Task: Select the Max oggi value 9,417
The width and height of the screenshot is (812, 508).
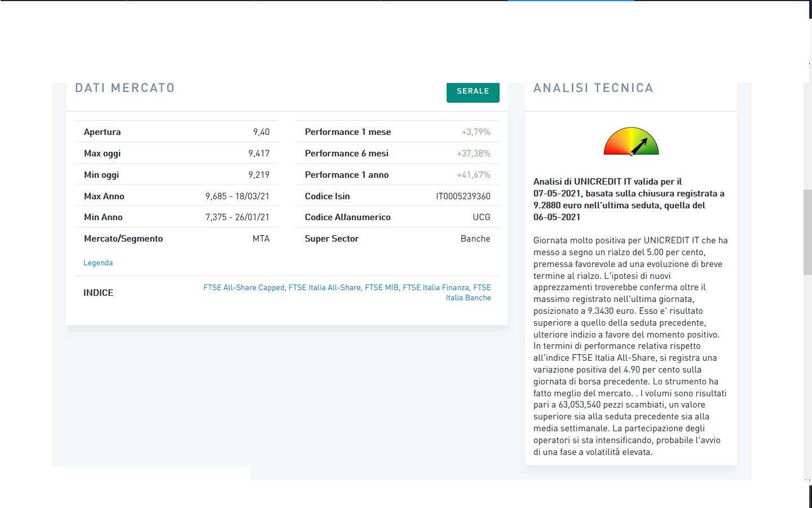Action: click(259, 154)
